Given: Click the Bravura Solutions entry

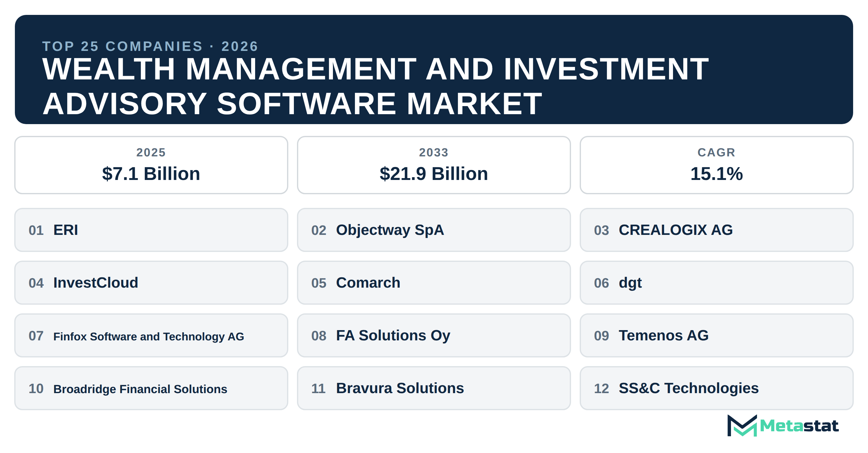Looking at the screenshot, I should (x=434, y=388).
